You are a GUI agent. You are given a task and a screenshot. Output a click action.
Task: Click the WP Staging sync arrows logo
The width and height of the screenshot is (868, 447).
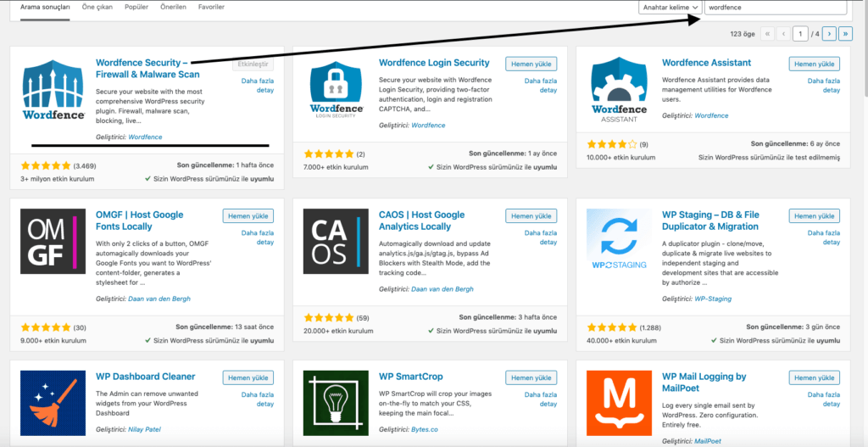coord(619,242)
